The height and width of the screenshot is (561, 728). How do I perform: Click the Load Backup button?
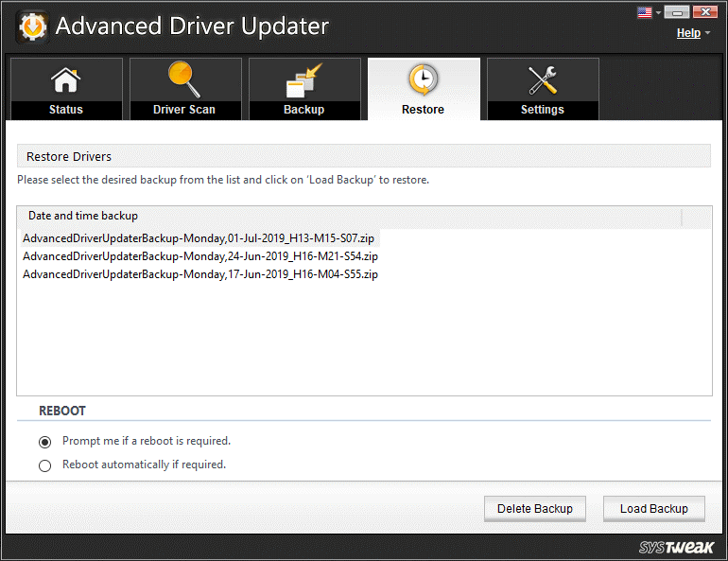pyautogui.click(x=653, y=509)
